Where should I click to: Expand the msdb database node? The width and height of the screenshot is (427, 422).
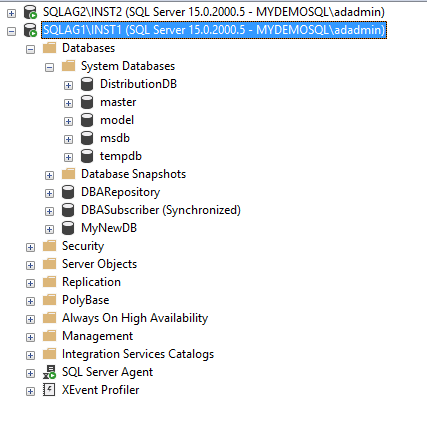point(68,139)
